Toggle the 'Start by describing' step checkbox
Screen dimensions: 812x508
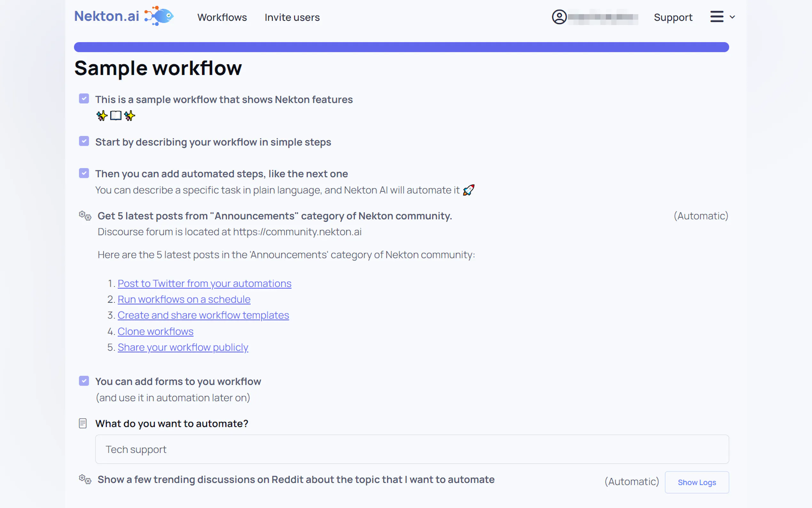point(84,141)
